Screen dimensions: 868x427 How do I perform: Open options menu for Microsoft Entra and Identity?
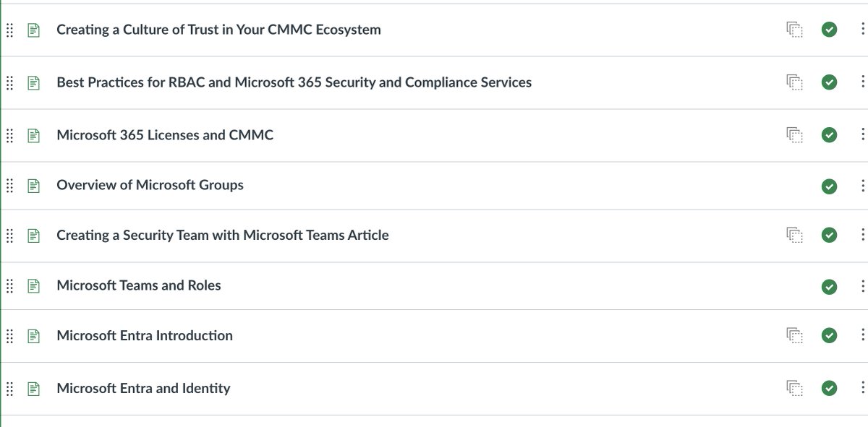[x=862, y=388]
